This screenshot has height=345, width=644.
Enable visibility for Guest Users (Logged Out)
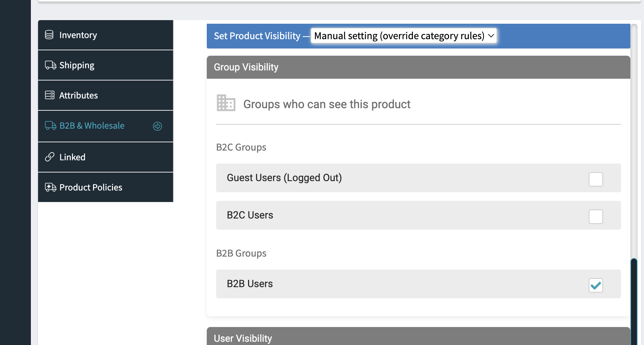tap(596, 179)
